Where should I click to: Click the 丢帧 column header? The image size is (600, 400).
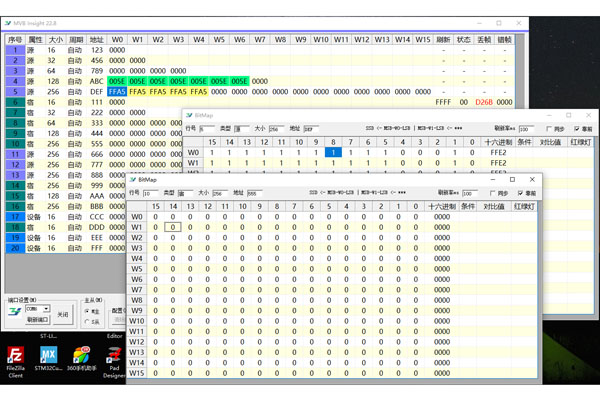(484, 39)
